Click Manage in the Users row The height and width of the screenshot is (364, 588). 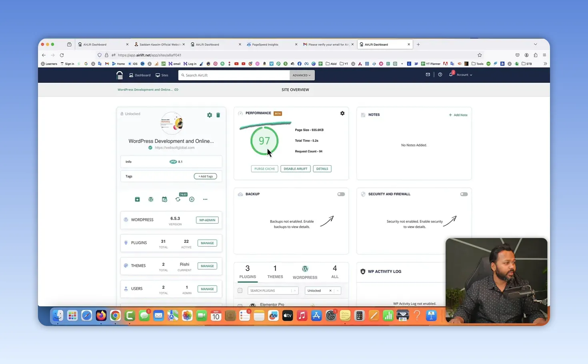click(x=207, y=289)
